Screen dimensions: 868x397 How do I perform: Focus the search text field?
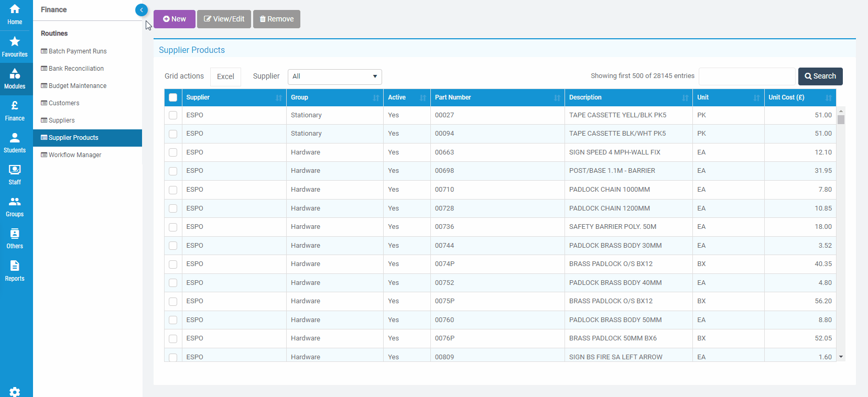(x=747, y=76)
